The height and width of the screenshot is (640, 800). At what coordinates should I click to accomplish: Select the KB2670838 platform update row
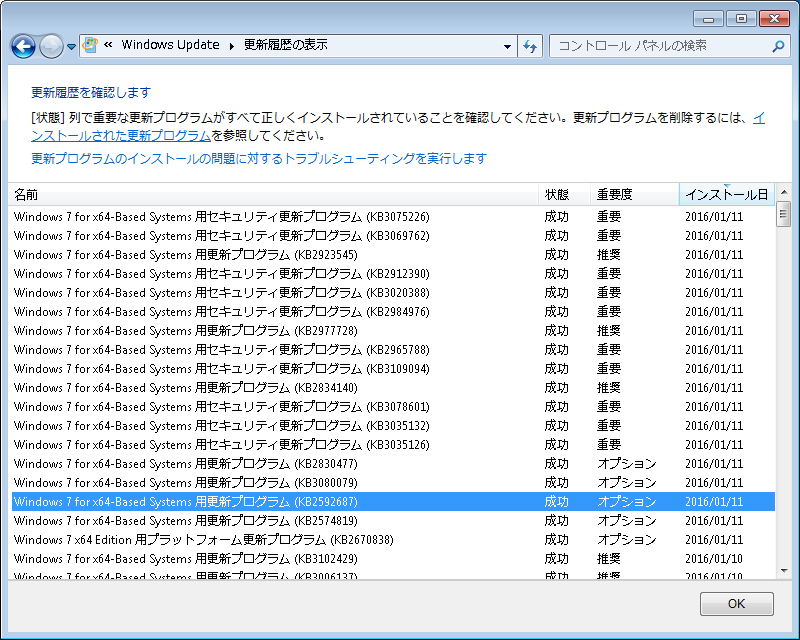pyautogui.click(x=393, y=539)
